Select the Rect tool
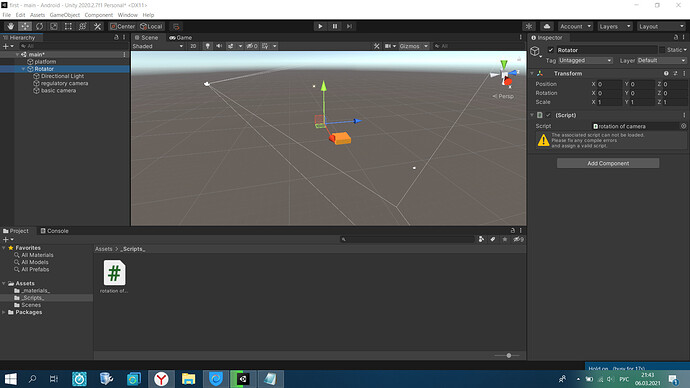 [68, 26]
